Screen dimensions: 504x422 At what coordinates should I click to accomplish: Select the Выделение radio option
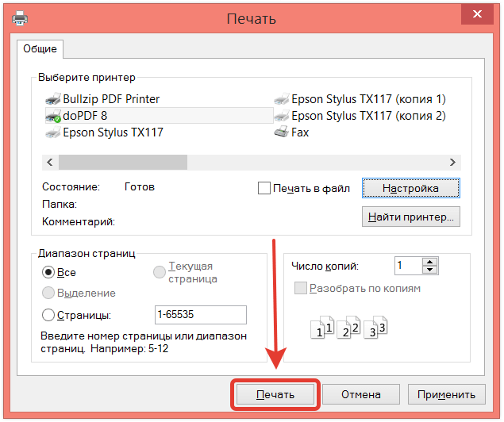[48, 293]
